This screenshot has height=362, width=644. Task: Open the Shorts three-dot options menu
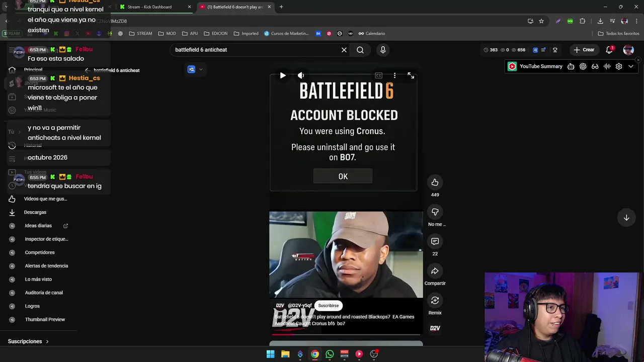pyautogui.click(x=394, y=75)
